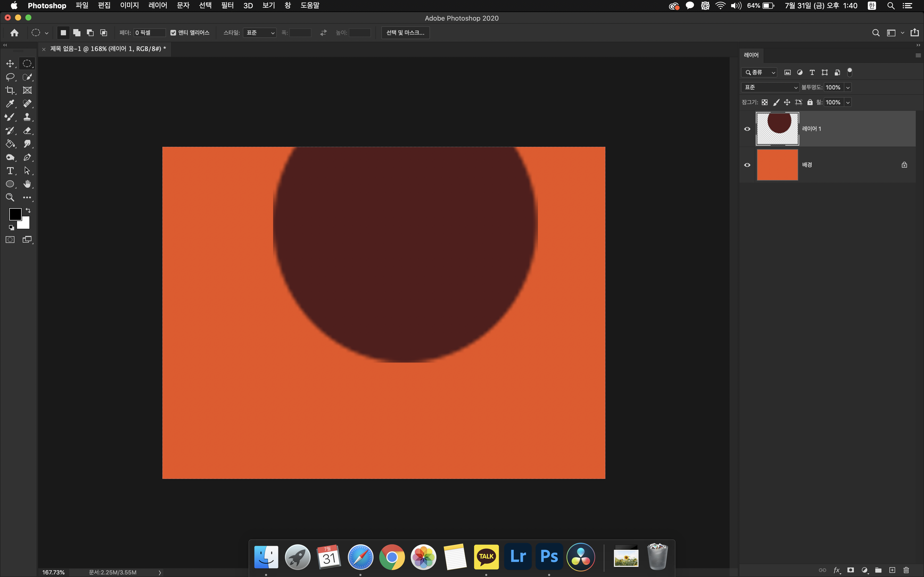Select the Lasso tool
This screenshot has width=924, height=577.
pos(10,77)
